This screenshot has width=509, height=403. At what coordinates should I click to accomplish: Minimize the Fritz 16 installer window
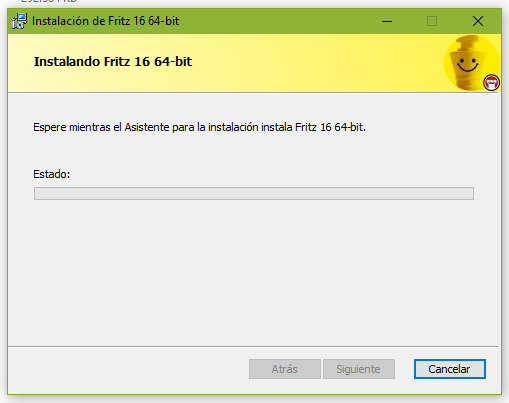tap(387, 21)
